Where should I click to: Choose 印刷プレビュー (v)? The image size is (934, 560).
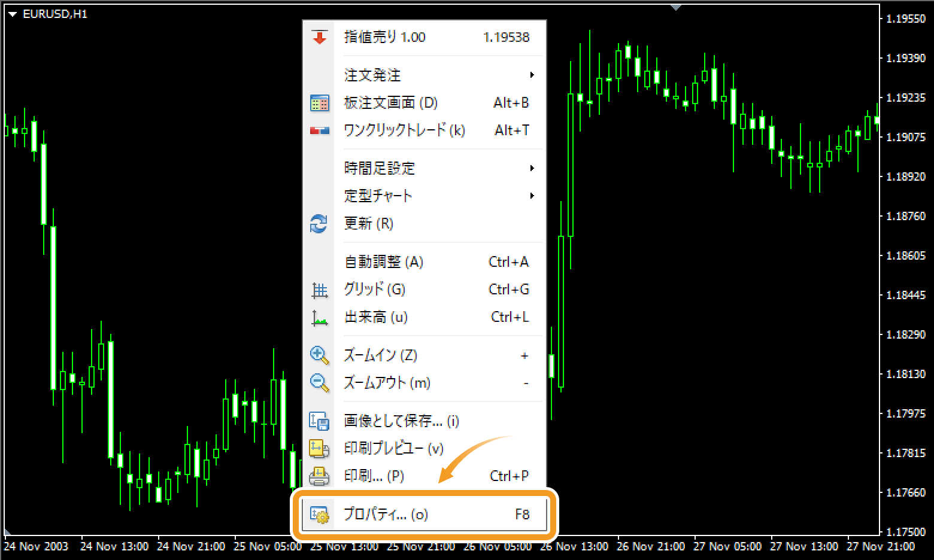tap(424, 449)
